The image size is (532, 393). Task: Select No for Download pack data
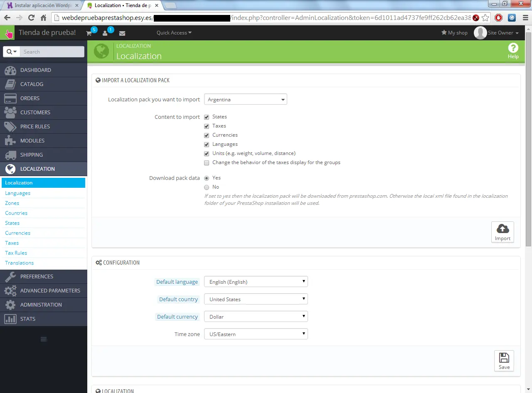207,187
